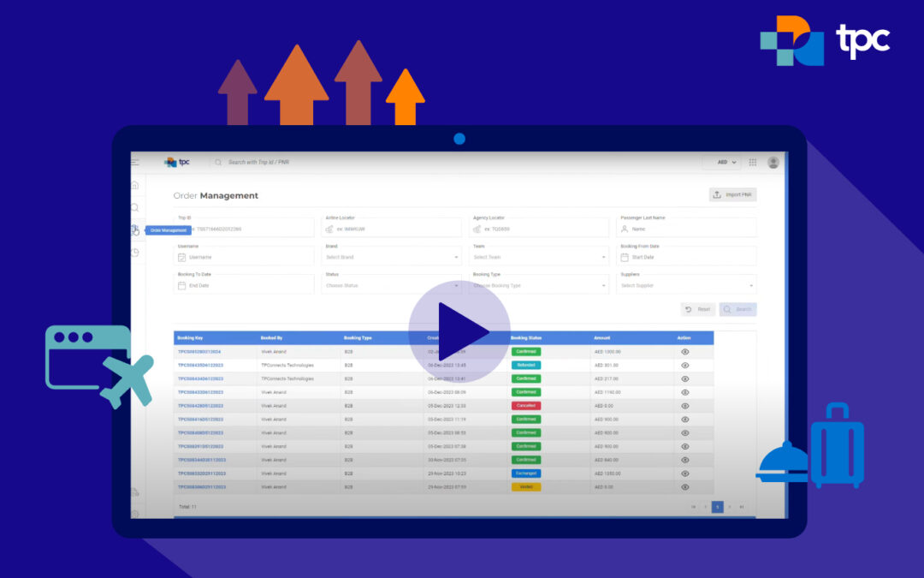Click the Total: 11 text below the table
The image size is (924, 578).
coord(187,507)
